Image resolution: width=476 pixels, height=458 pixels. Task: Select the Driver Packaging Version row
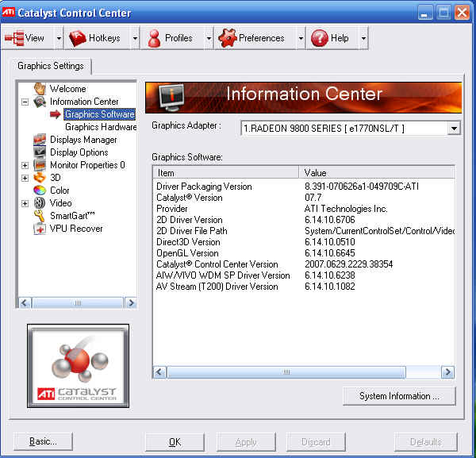coord(304,187)
